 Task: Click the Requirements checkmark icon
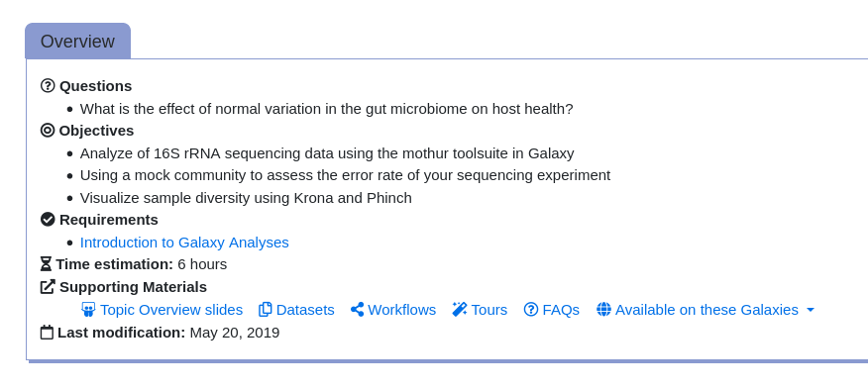(49, 219)
